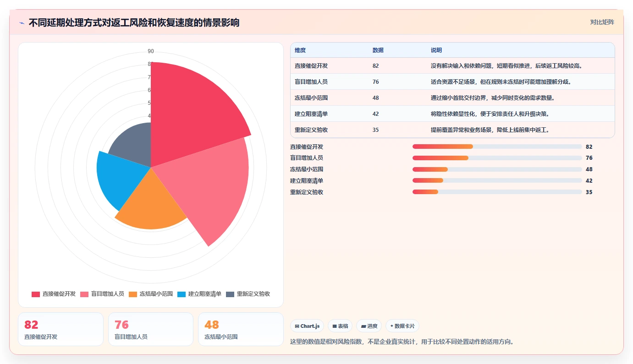Viewport: 633px width, 364px height.
Task: Click the value 35 in the table
Action: click(376, 130)
